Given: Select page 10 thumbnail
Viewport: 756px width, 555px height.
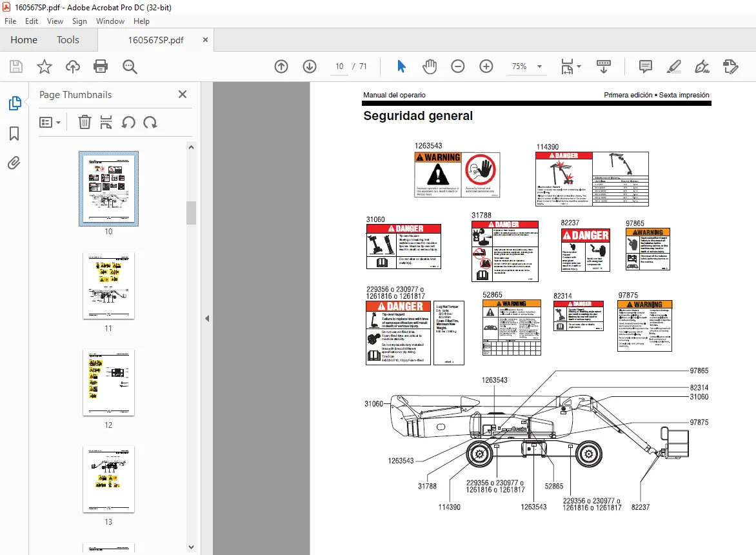Looking at the screenshot, I should [x=108, y=188].
